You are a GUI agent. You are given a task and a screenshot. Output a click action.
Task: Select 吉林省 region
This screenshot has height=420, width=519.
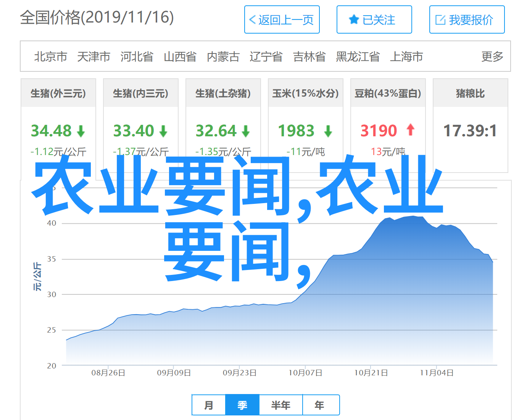309,57
